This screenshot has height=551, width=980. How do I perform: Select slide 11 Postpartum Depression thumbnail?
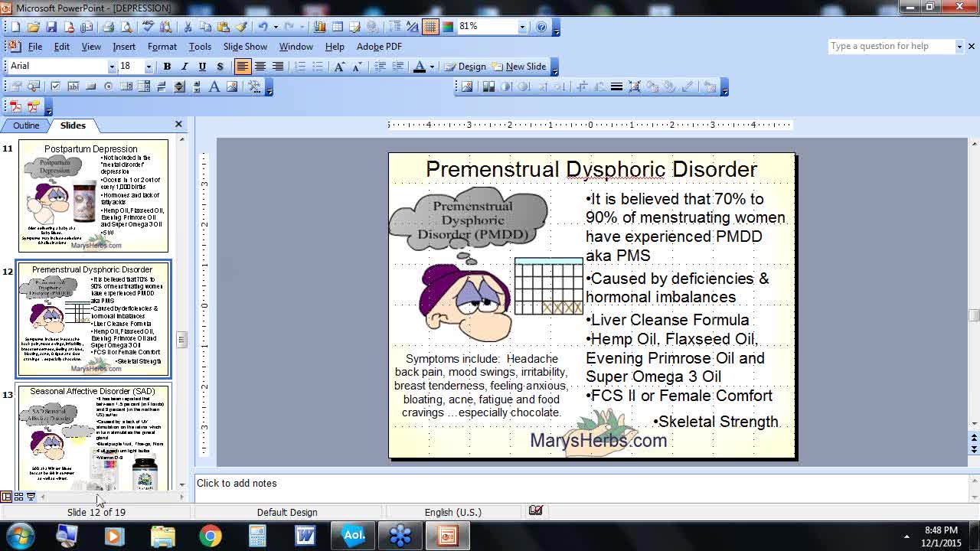click(93, 195)
